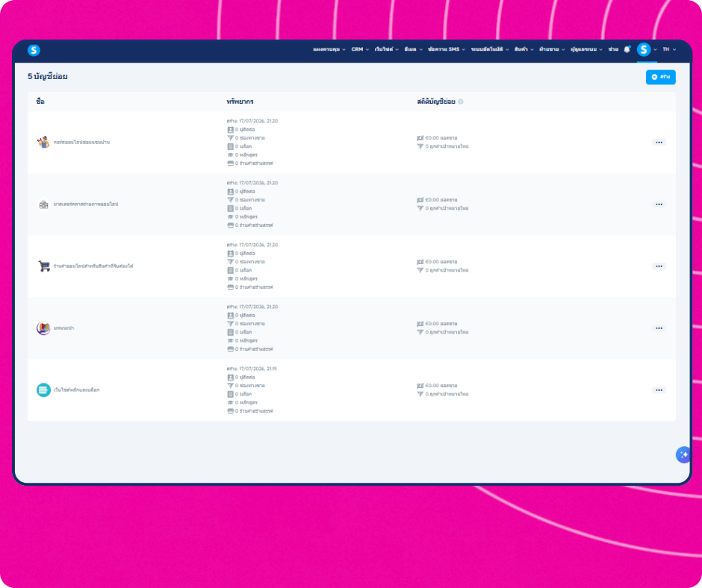Click '€0.00' sales value in handyman row
702x588 pixels.
click(432, 138)
